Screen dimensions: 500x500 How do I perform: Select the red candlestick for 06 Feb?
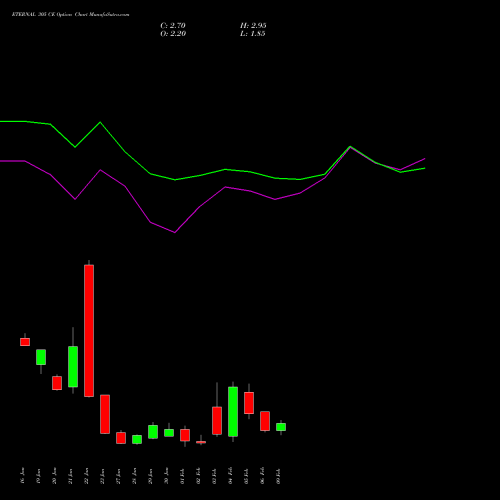pyautogui.click(x=265, y=421)
